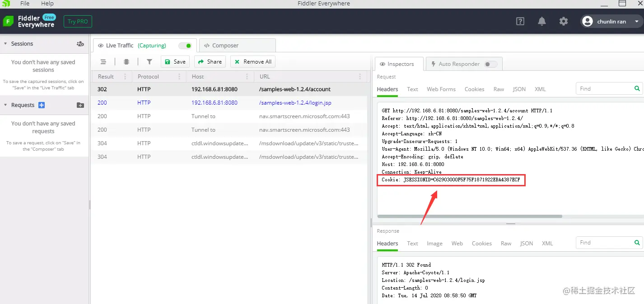The width and height of the screenshot is (644, 304).
Task: Open Response Text tab
Action: [x=412, y=244]
